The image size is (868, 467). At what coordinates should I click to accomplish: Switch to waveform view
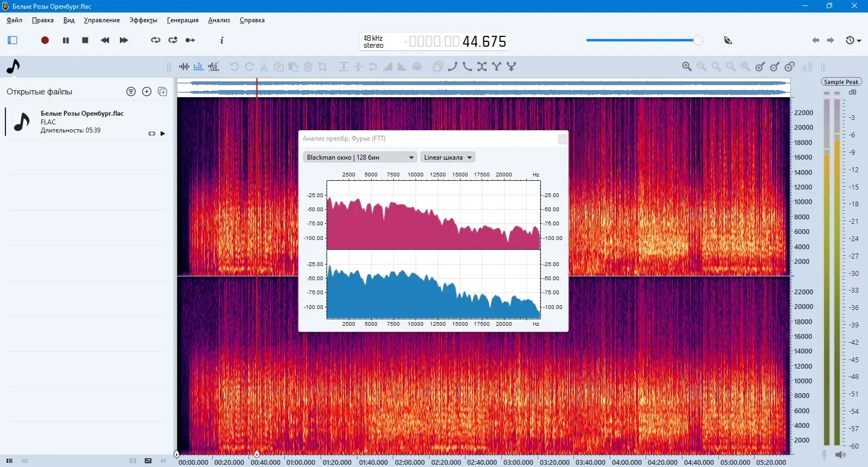point(184,67)
